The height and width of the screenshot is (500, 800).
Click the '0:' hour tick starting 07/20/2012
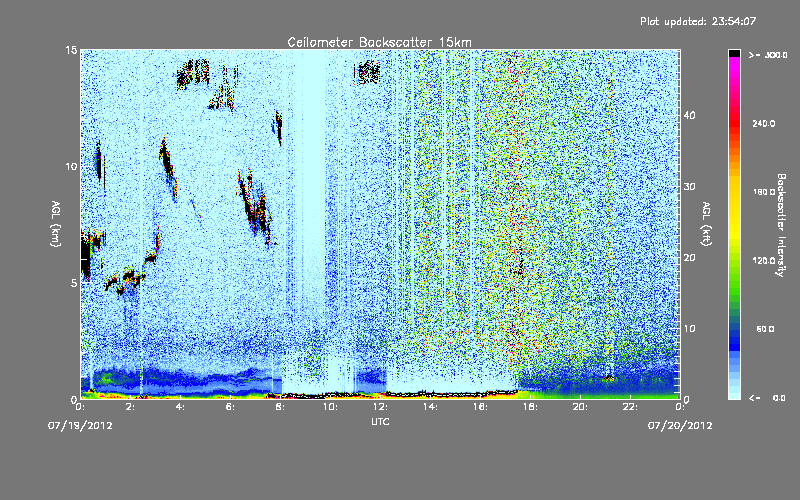click(680, 407)
